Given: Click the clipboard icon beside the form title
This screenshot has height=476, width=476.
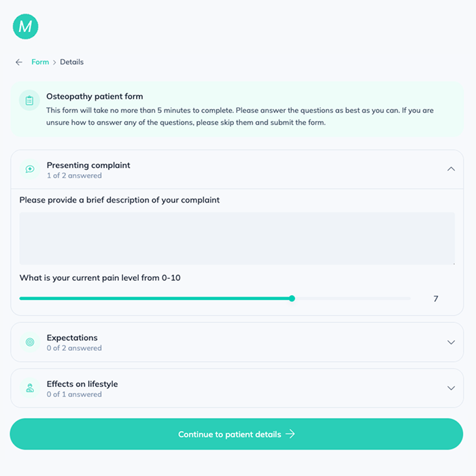Looking at the screenshot, I should [x=29, y=101].
